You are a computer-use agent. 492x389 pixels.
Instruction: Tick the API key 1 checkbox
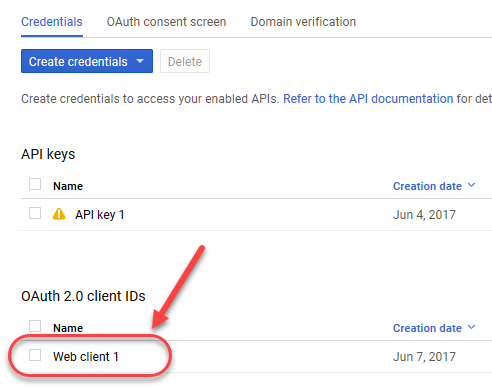[35, 213]
